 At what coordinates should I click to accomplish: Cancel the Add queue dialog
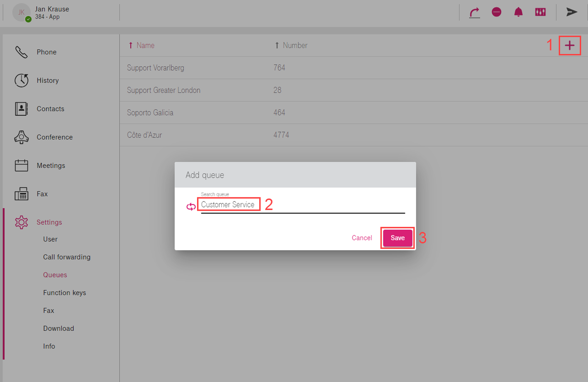click(362, 238)
